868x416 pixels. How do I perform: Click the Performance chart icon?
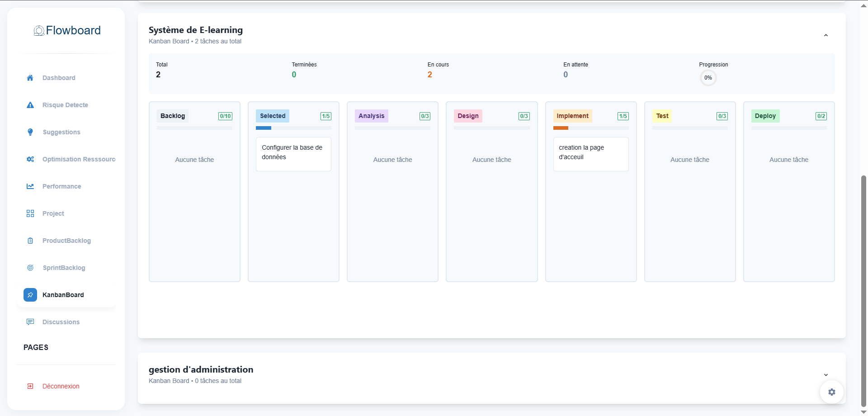click(x=30, y=186)
